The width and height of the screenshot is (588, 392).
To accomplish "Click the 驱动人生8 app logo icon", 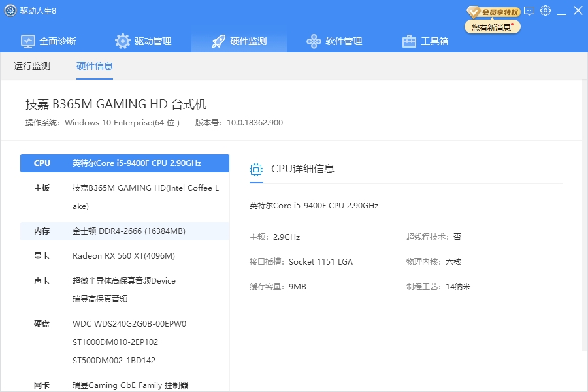I will 10,10.
